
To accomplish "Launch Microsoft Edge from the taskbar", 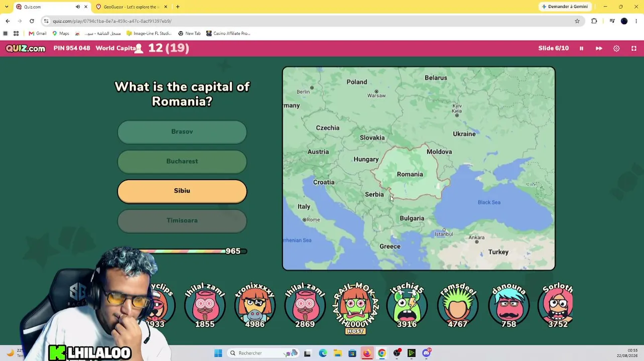I will click(x=323, y=353).
